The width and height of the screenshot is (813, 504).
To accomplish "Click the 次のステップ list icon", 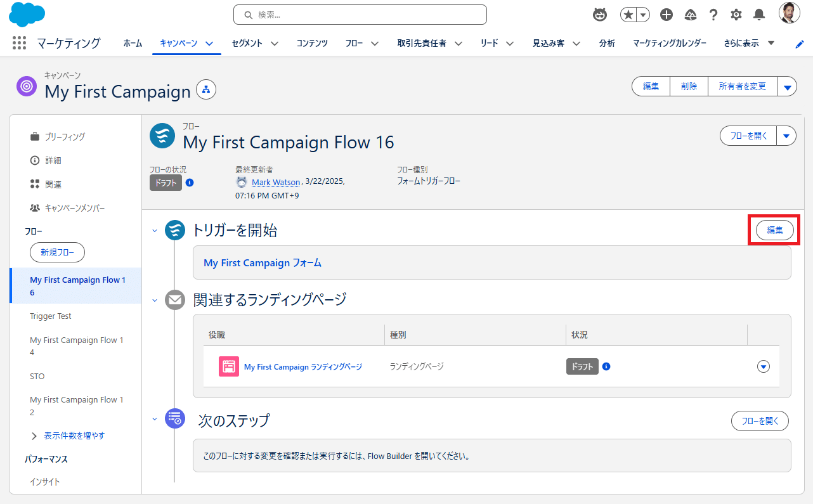I will tap(175, 418).
